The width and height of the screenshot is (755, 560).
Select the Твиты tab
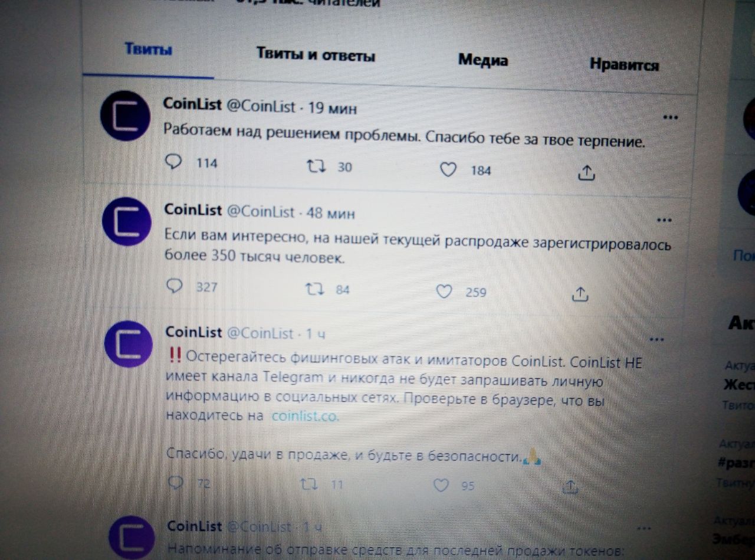tap(148, 50)
